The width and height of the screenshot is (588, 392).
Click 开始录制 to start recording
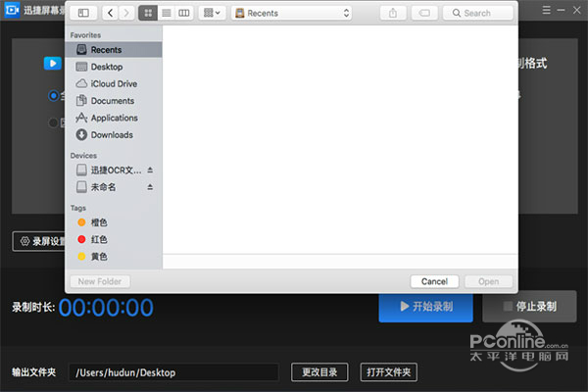pos(426,307)
